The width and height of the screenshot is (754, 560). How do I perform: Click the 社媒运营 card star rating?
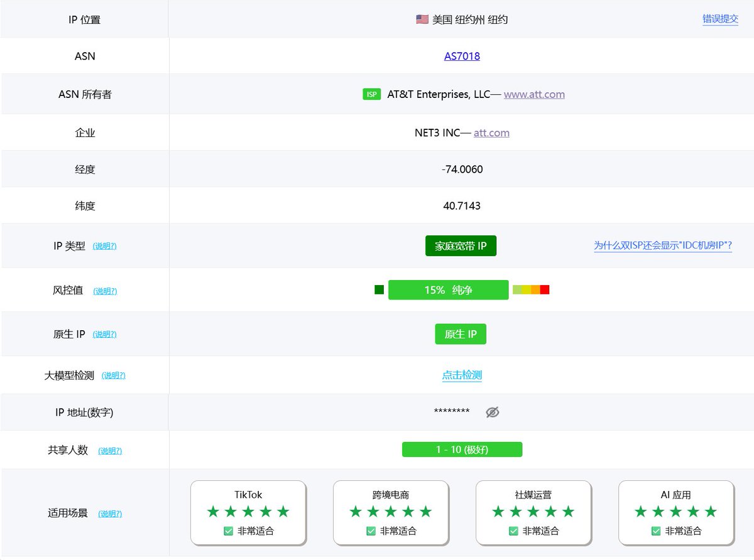[x=533, y=512]
